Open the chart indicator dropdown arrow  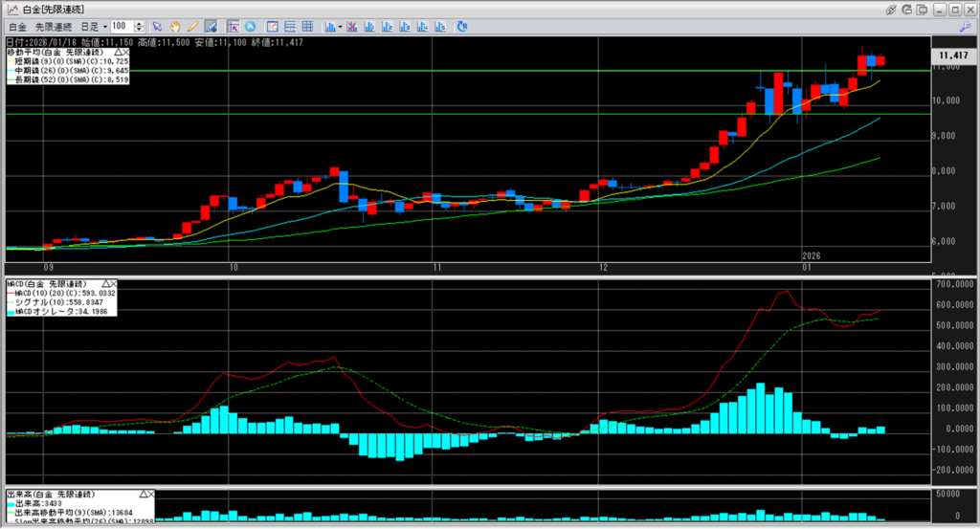tap(339, 26)
